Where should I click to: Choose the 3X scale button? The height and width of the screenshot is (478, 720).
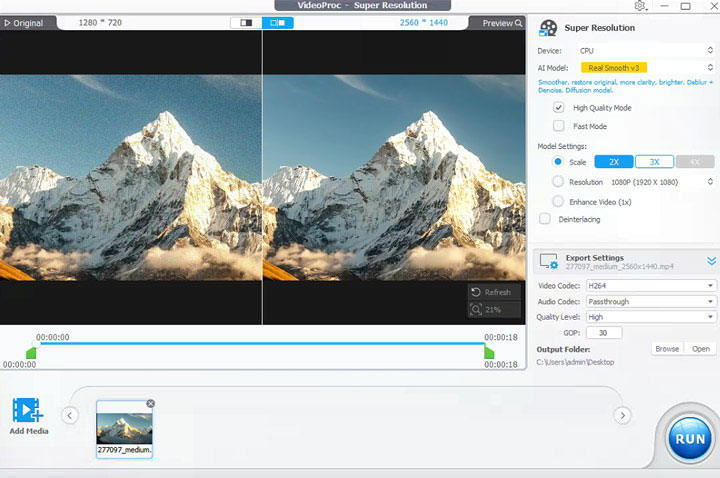(654, 162)
